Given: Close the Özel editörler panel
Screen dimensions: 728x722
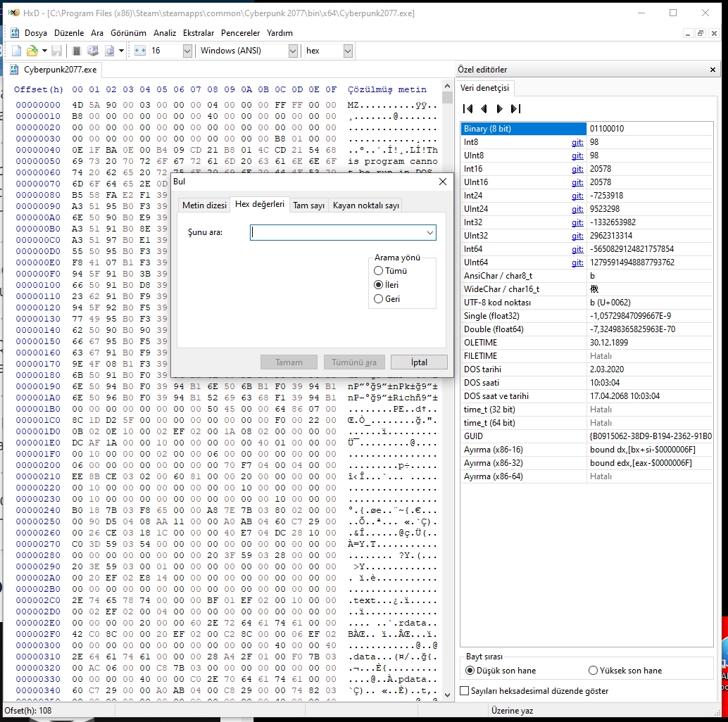Looking at the screenshot, I should pyautogui.click(x=713, y=70).
